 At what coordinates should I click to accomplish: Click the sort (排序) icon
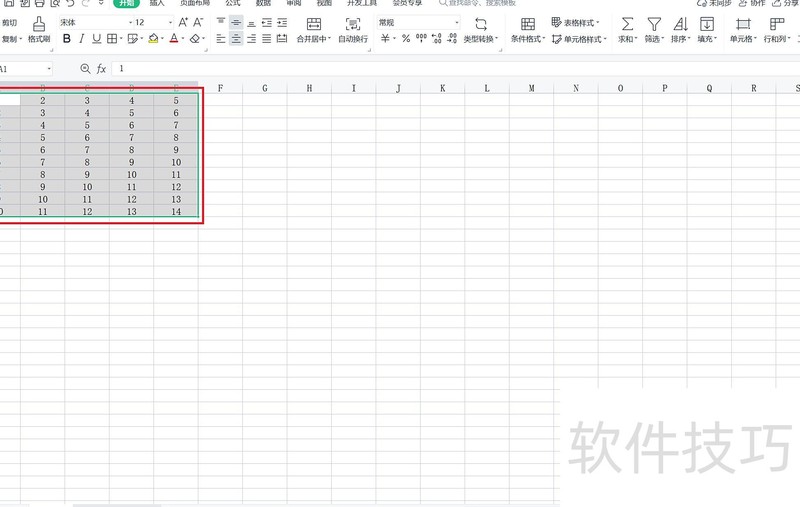pos(680,24)
